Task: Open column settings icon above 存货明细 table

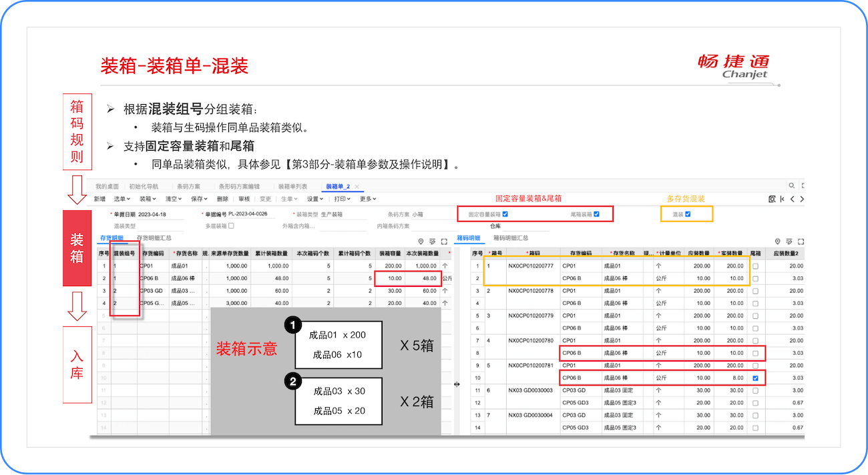Action: pos(433,242)
